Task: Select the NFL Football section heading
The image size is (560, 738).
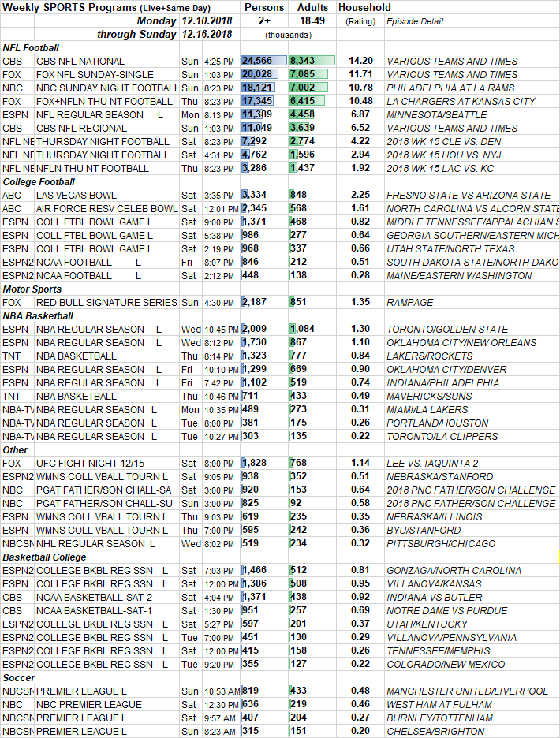Action: pos(31,48)
